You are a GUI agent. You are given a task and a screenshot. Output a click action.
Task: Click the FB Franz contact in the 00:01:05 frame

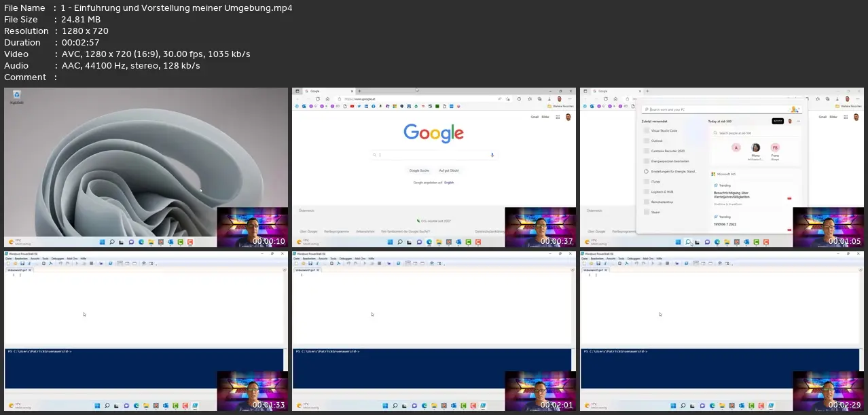tap(775, 147)
